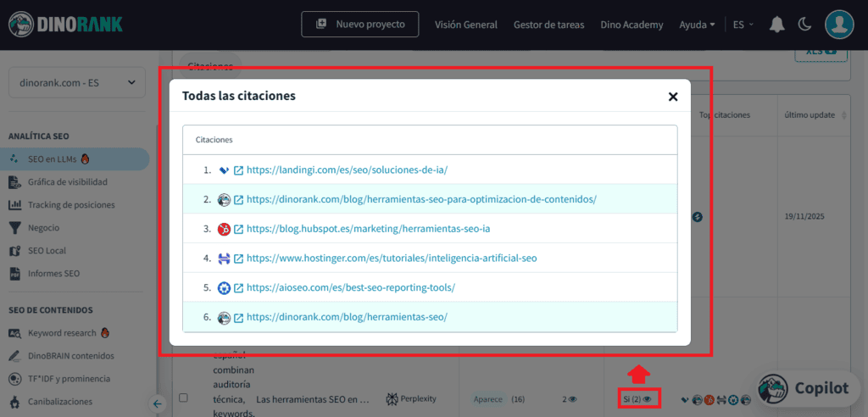Sort by the último update column
The width and height of the screenshot is (868, 417).
coord(815,115)
